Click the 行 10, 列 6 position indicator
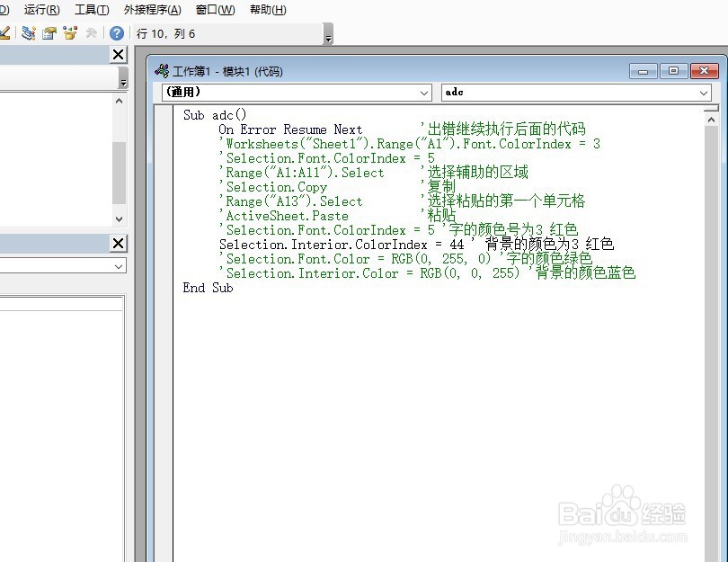Image resolution: width=728 pixels, height=562 pixels. [x=165, y=33]
